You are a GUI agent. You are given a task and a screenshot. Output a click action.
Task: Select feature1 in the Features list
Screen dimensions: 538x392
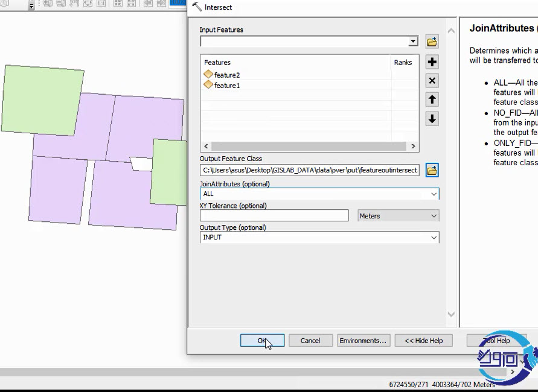pos(226,86)
